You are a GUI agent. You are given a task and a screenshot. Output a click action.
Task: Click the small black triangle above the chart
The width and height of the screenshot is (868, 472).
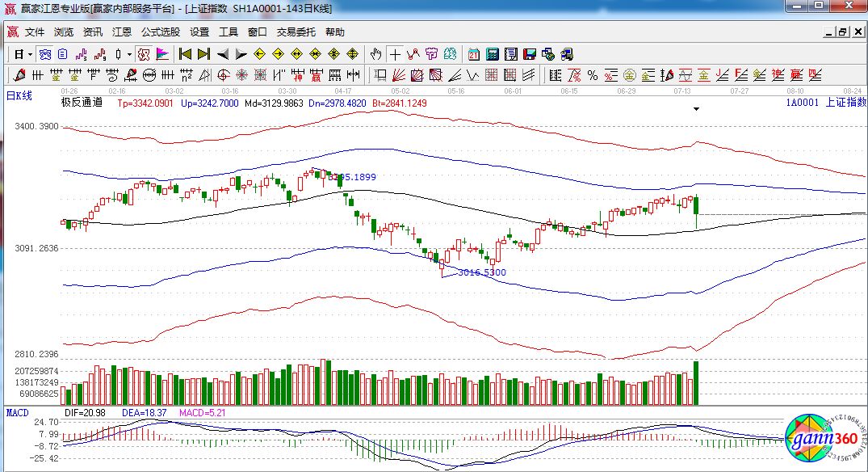point(696,109)
